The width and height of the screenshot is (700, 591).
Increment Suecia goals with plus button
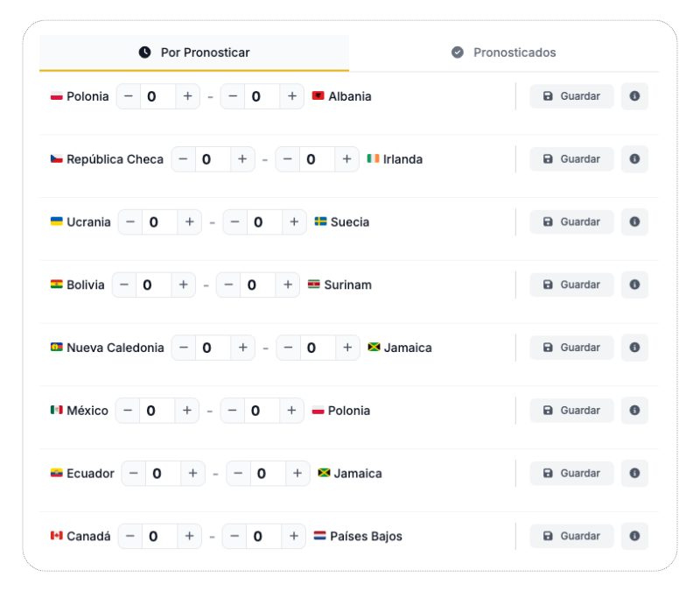coord(294,222)
